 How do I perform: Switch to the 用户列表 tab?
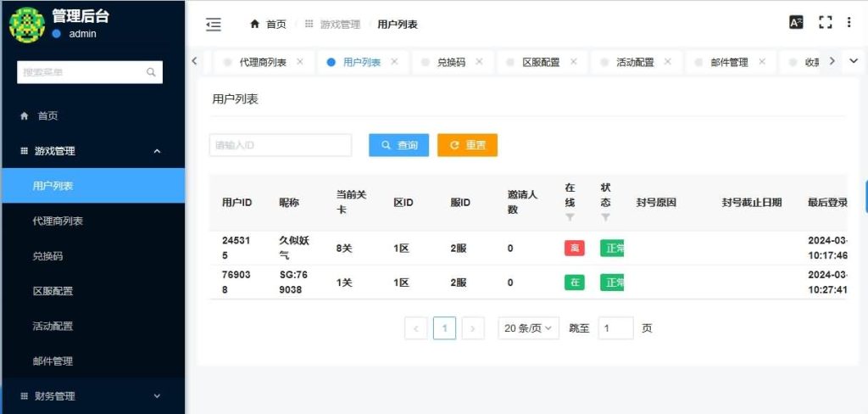362,62
